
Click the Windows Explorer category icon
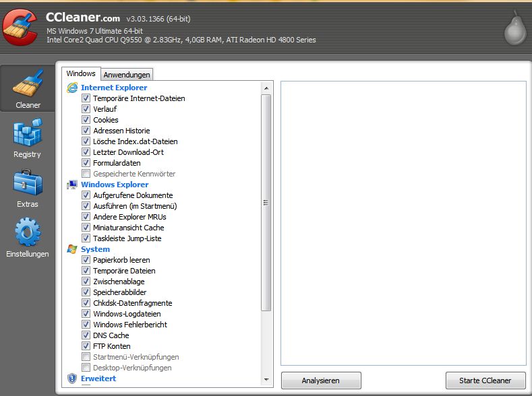pos(72,185)
